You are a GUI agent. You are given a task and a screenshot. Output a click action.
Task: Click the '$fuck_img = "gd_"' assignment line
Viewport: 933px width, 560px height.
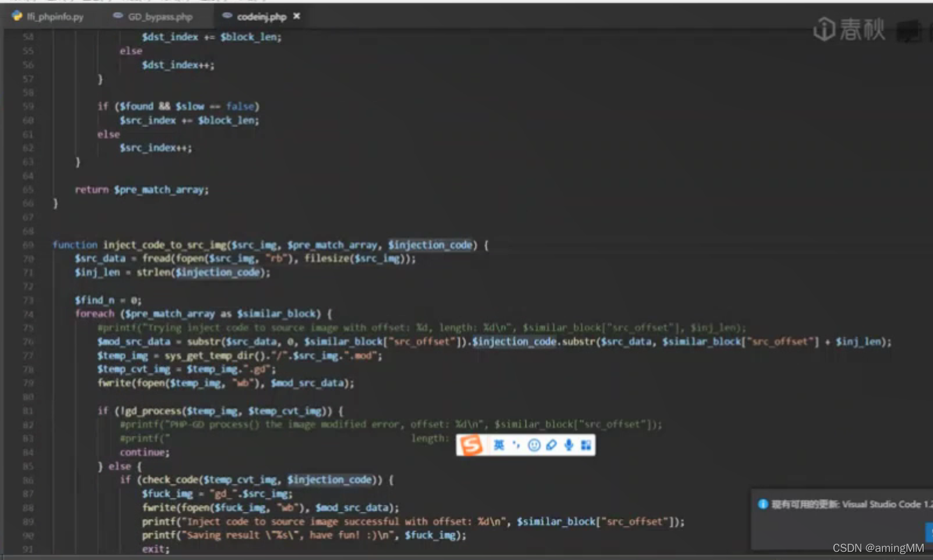tap(217, 494)
